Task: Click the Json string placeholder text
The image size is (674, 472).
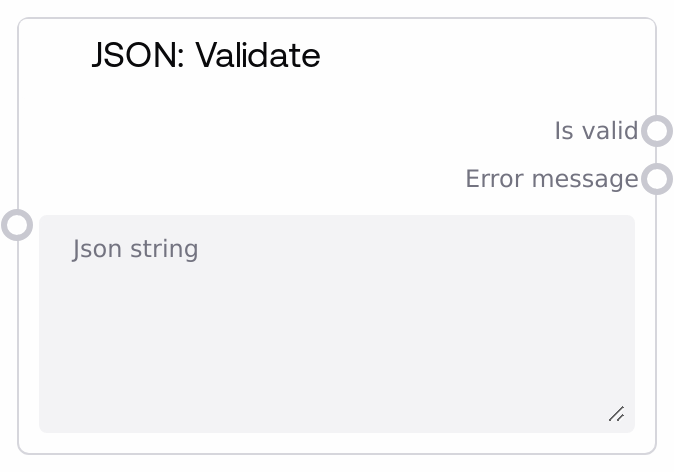Action: click(x=136, y=249)
